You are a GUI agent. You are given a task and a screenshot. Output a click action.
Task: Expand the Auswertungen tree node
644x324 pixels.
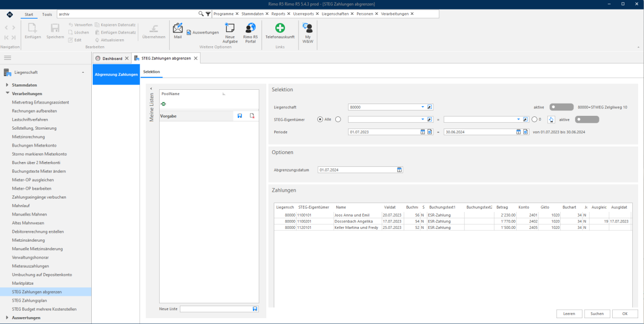tap(7, 318)
